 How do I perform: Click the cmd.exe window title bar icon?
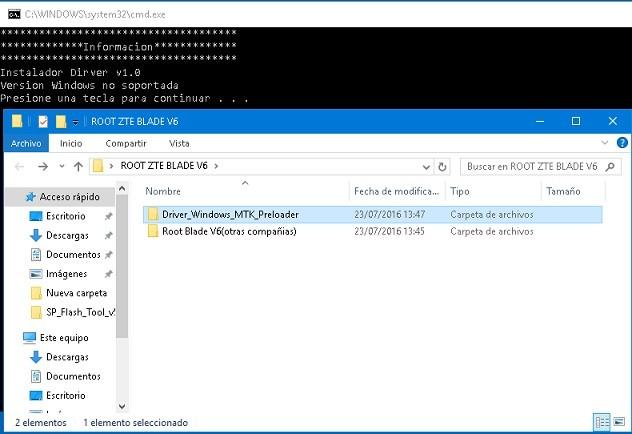(x=14, y=14)
